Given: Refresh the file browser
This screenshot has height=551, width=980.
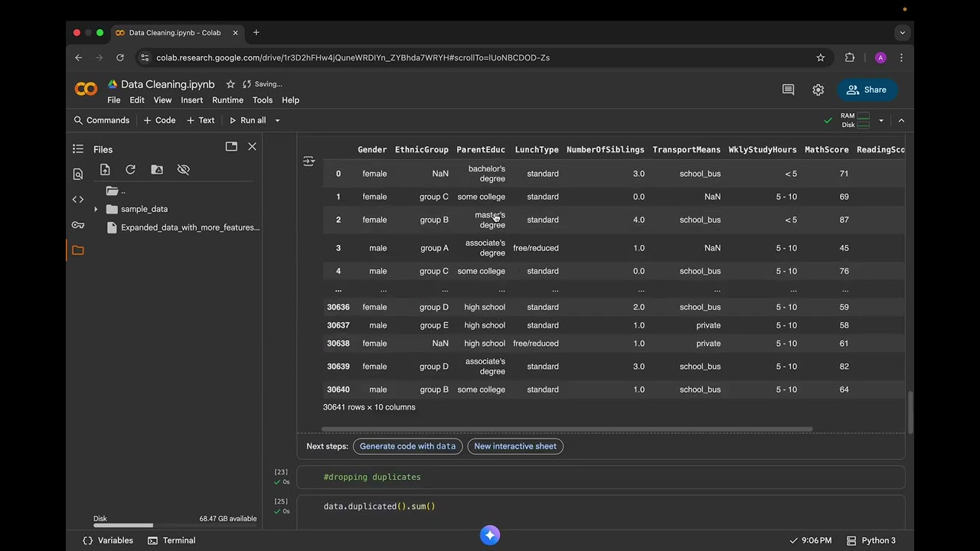Looking at the screenshot, I should pyautogui.click(x=130, y=170).
